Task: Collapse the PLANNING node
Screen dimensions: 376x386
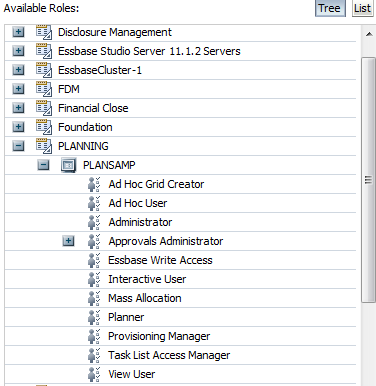Action: (18, 146)
